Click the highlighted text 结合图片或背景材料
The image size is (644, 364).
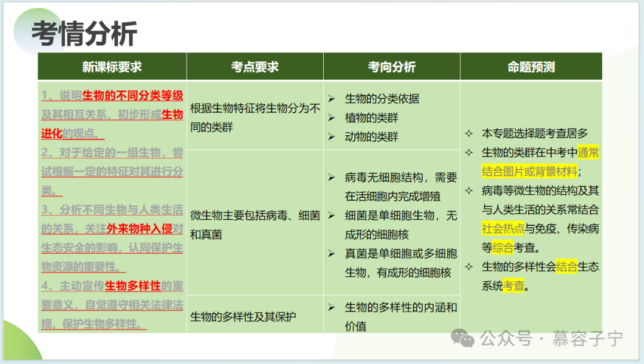[530, 172]
